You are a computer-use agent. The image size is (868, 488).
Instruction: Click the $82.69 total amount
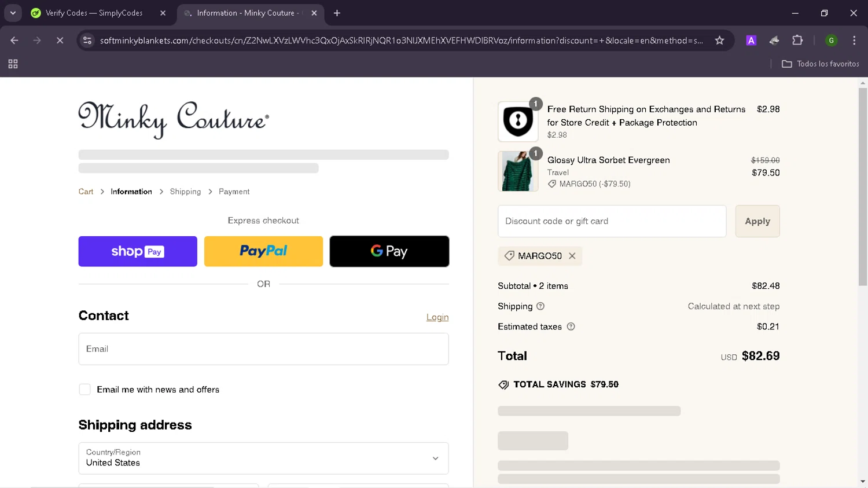point(760,356)
